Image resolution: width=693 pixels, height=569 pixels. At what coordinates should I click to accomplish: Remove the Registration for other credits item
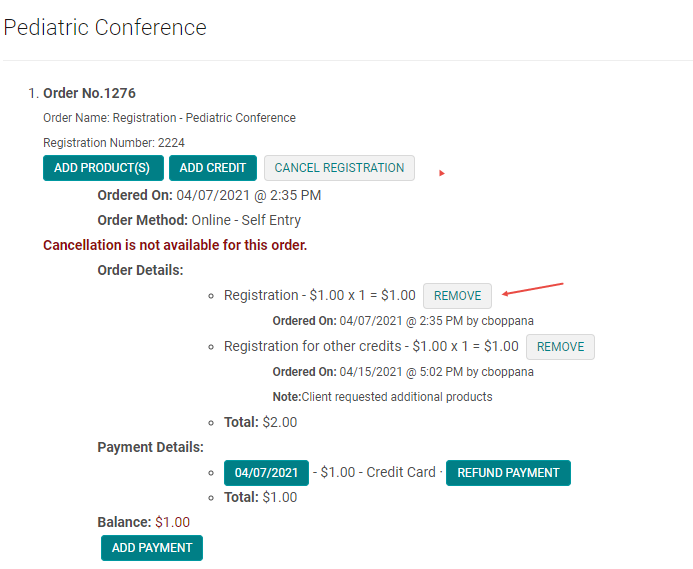pos(560,347)
